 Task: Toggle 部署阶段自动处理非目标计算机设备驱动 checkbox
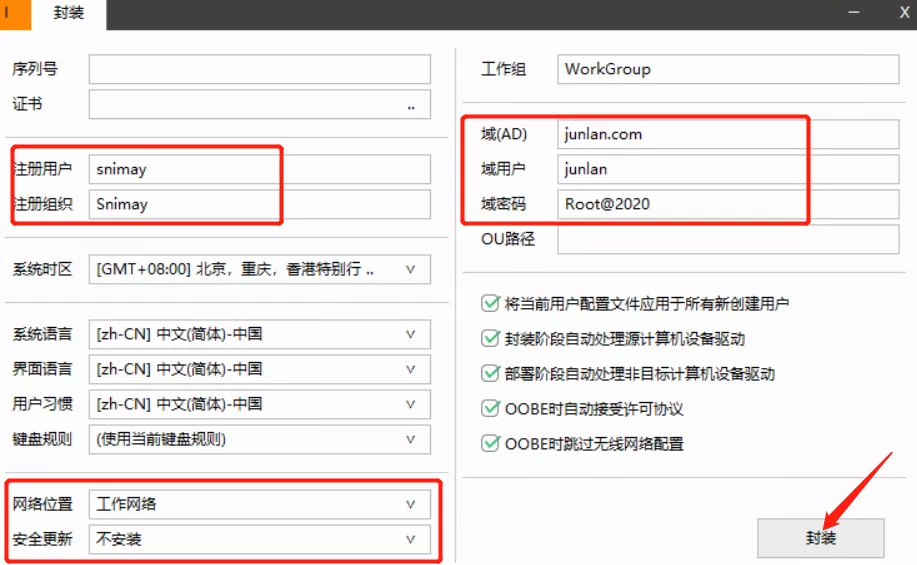click(490, 373)
